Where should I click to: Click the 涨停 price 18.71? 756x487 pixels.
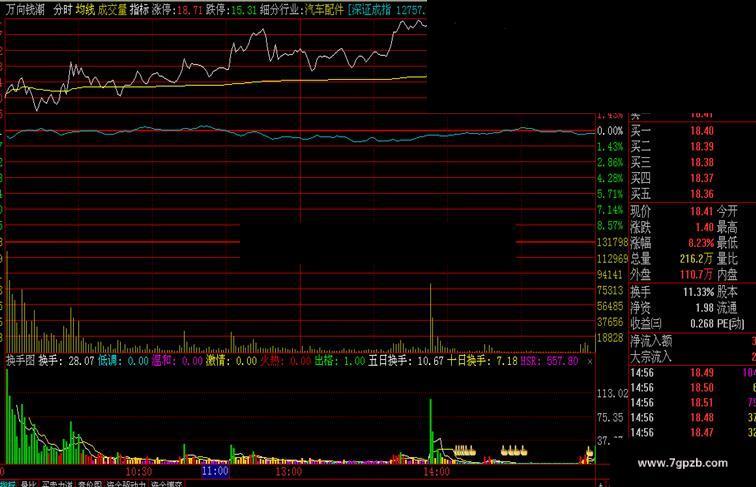point(190,10)
